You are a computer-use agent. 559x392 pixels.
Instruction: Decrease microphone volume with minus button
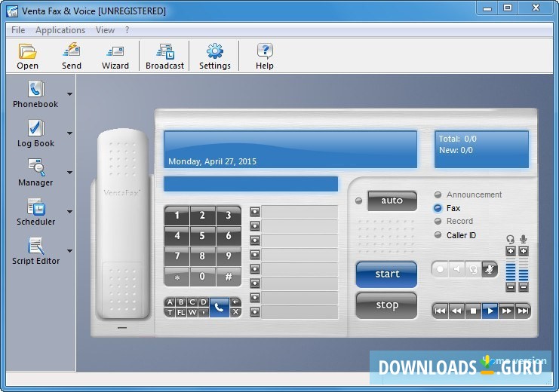tap(524, 286)
